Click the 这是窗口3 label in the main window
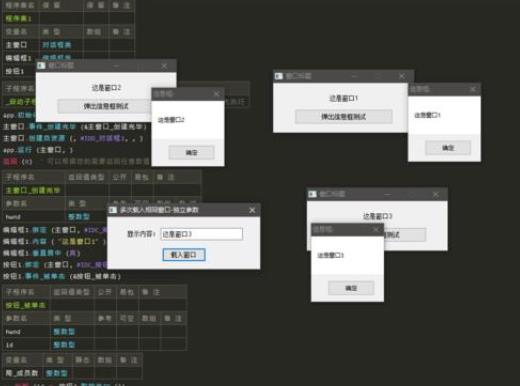The image size is (520, 386). tap(377, 216)
